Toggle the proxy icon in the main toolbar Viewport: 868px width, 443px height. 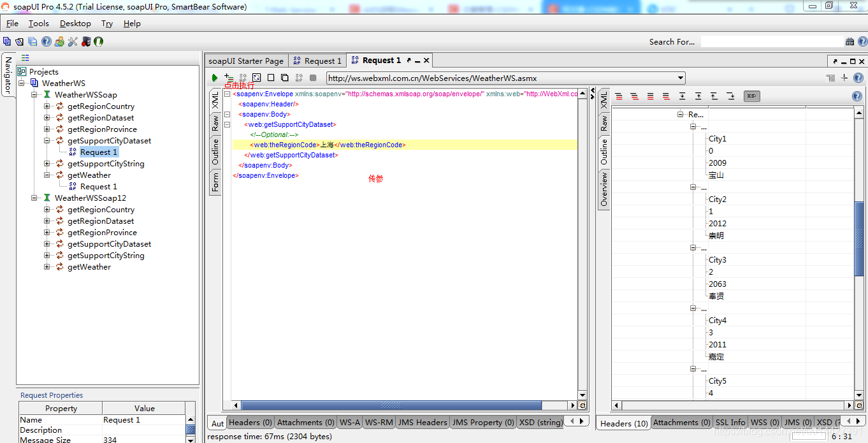pos(86,41)
